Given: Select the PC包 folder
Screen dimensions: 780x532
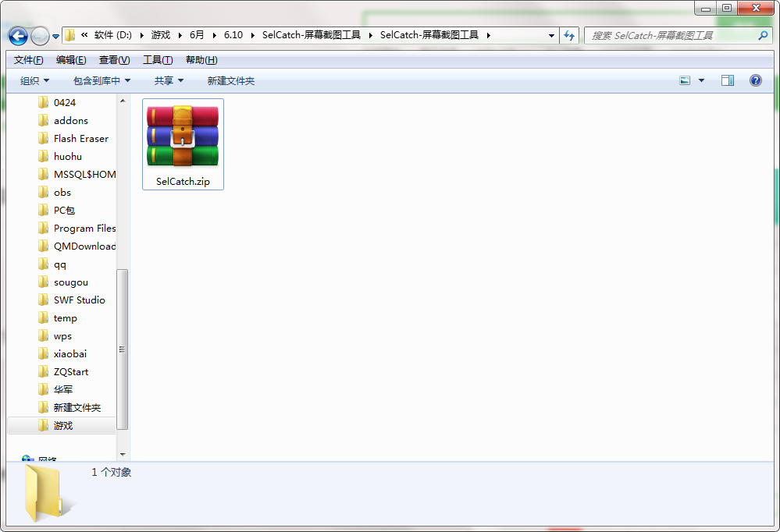Looking at the screenshot, I should point(64,211).
